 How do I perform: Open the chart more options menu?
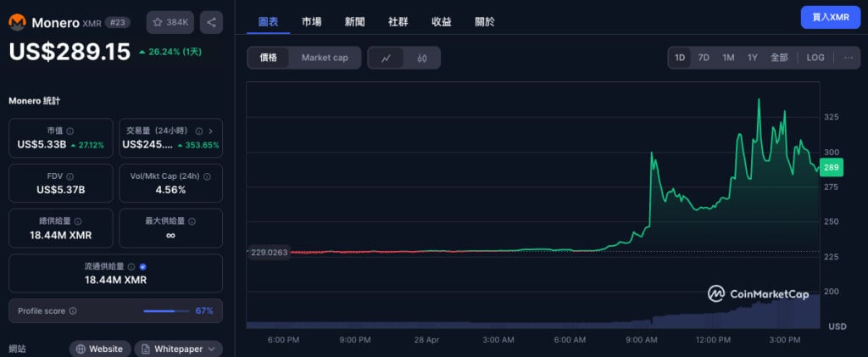click(846, 58)
